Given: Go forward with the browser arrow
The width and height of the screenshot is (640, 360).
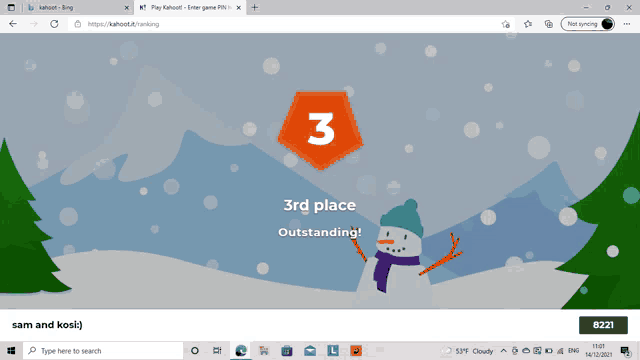Looking at the screenshot, I should coord(34,24).
